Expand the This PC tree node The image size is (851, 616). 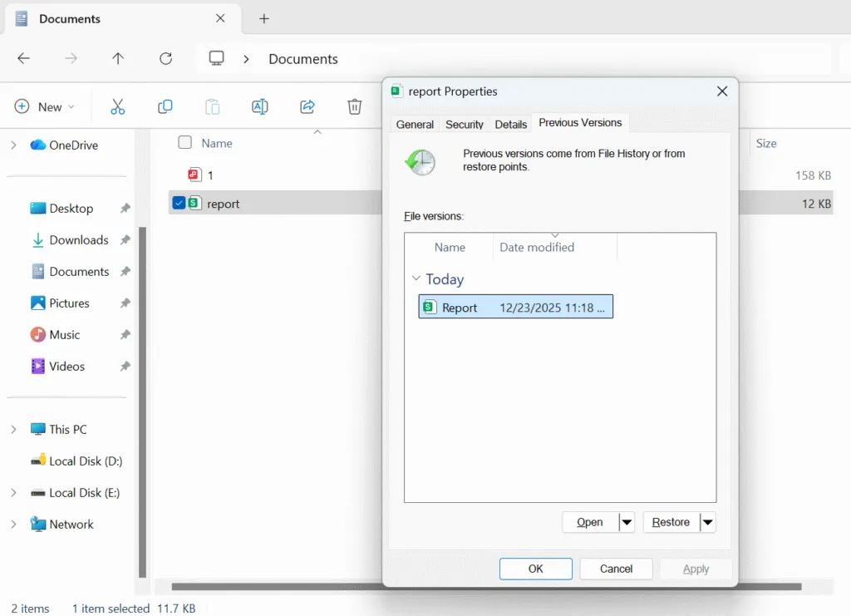click(x=13, y=430)
